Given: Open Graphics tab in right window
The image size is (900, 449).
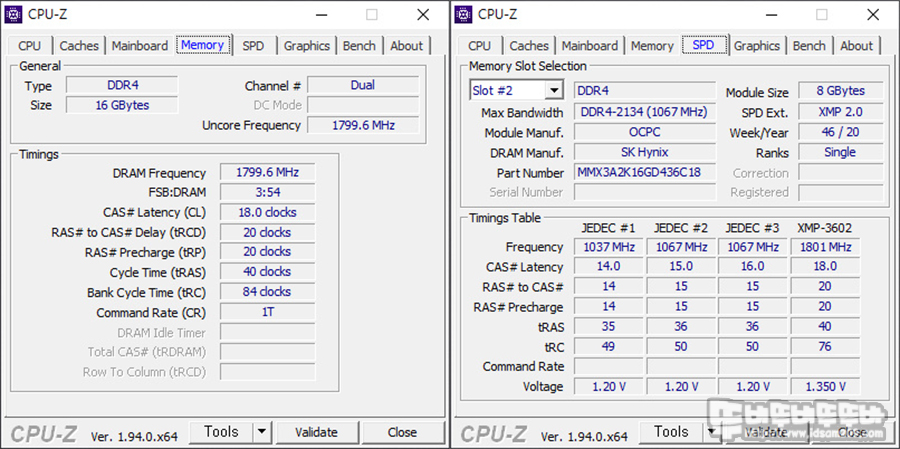Looking at the screenshot, I should 757,46.
